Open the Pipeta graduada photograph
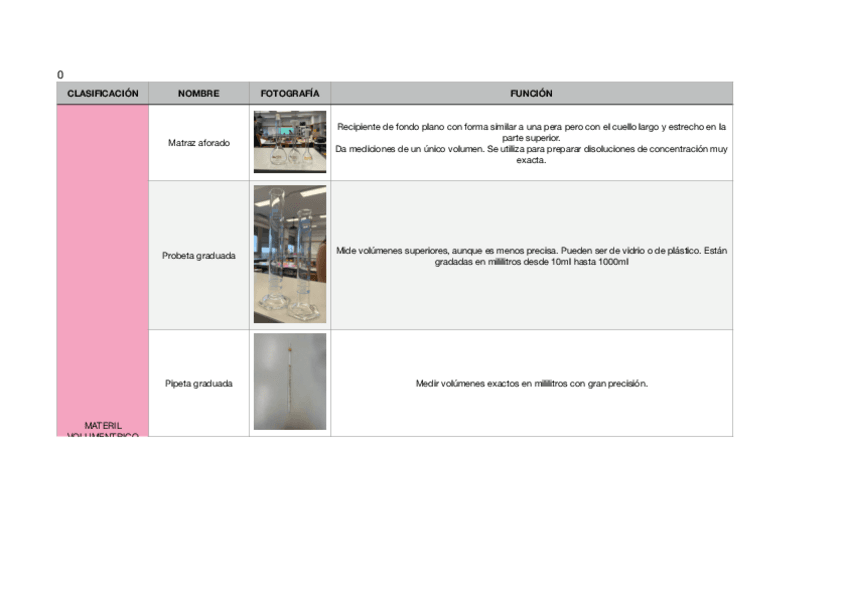This screenshot has height=599, width=848. [x=290, y=382]
